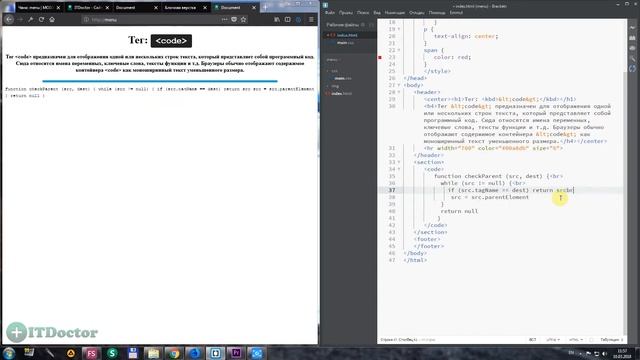The width and height of the screenshot is (640, 360).
Task: Click the cloud icon in Brackets right toolbar
Action: 632,48
